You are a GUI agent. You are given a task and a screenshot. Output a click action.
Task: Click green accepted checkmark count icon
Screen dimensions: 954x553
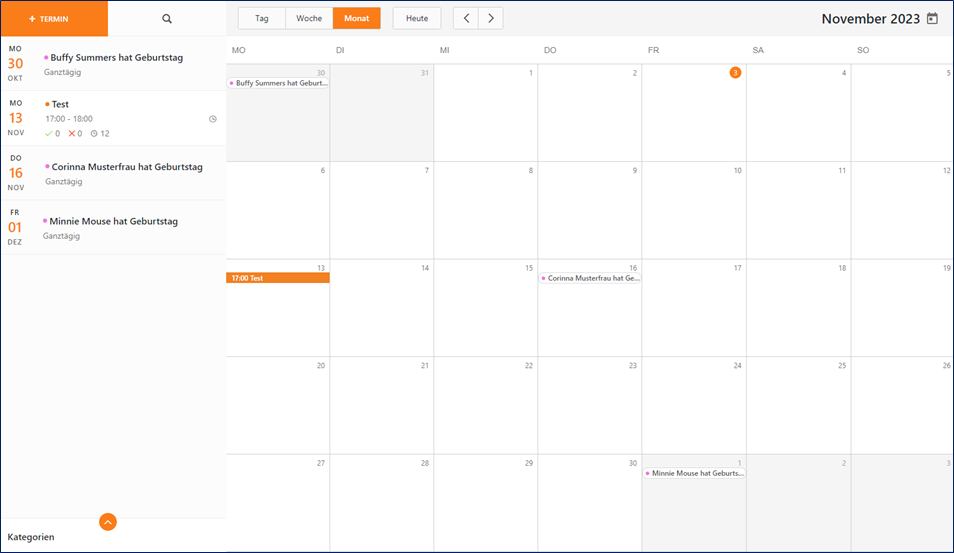[49, 133]
